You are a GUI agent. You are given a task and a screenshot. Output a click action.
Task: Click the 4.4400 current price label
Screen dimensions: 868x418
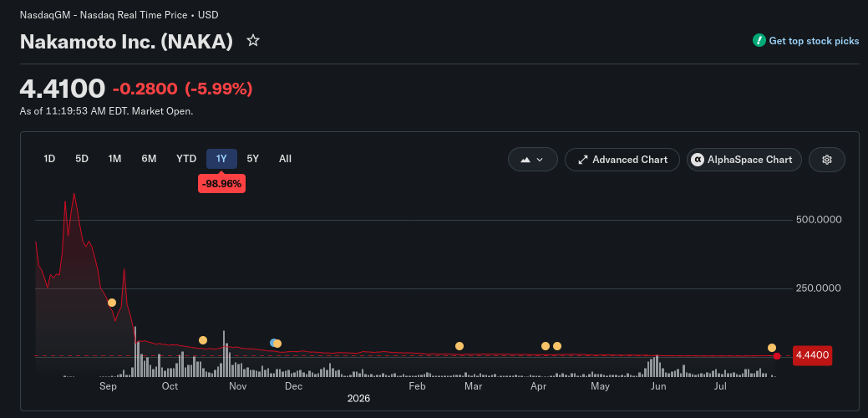tap(812, 355)
